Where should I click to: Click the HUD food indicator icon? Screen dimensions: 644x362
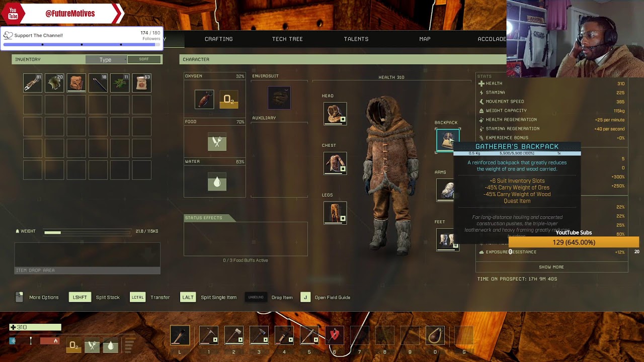pos(92,346)
